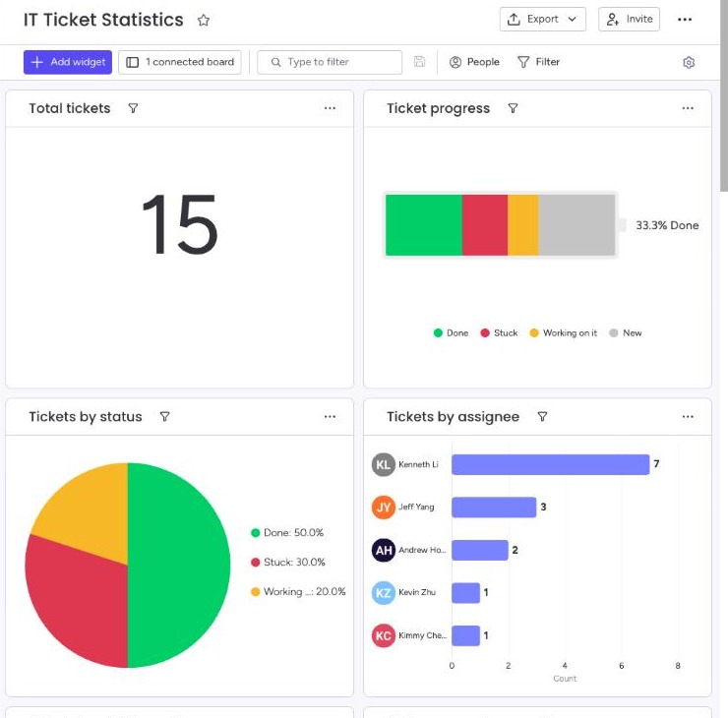
Task: Click the Total tickets widget title
Action: coord(70,108)
